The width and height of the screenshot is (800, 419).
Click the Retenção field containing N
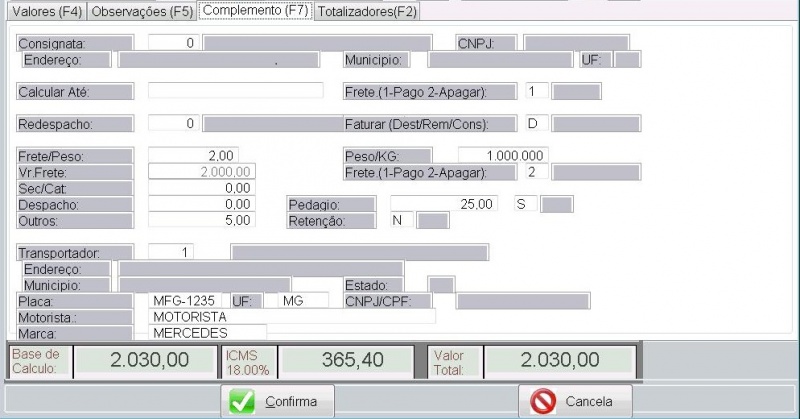pos(400,220)
